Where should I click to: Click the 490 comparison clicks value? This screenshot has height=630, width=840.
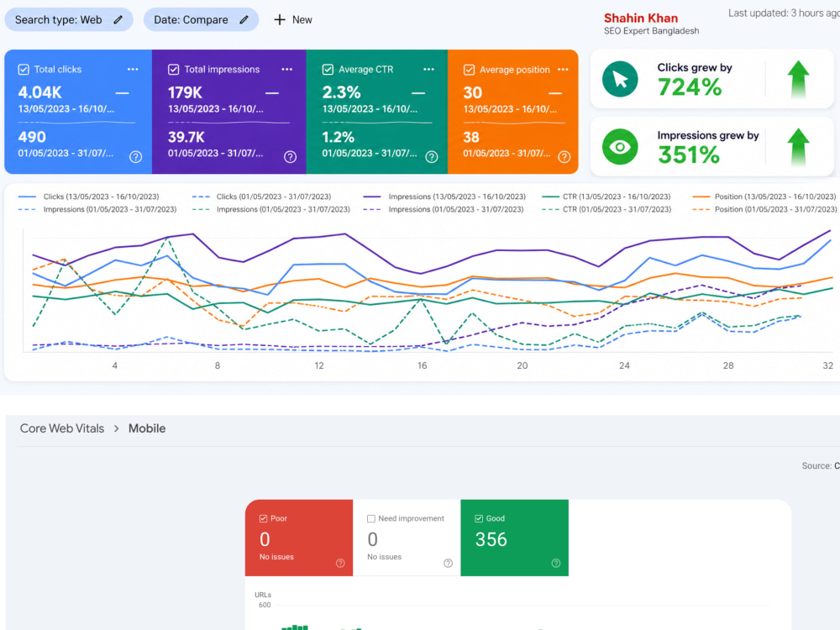pos(32,137)
